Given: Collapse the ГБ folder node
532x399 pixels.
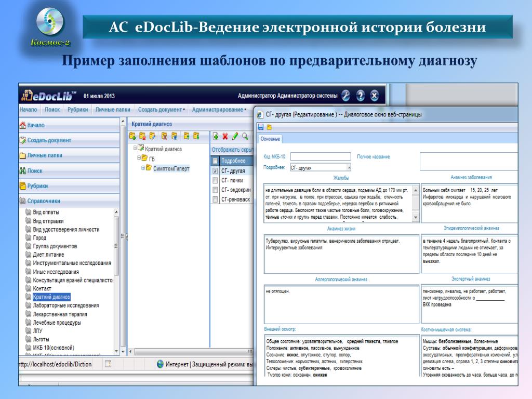Looking at the screenshot, I should click(x=139, y=158).
